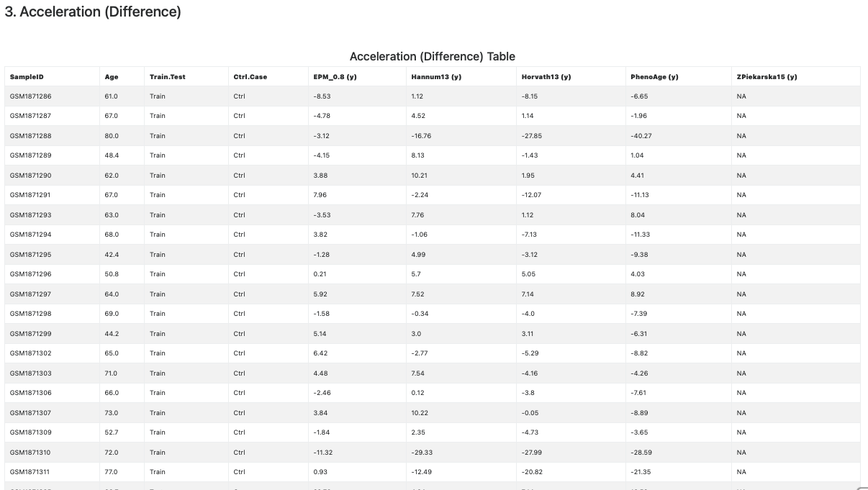Select the PhenoAge (y) column header
This screenshot has height=490, width=868.
point(654,77)
